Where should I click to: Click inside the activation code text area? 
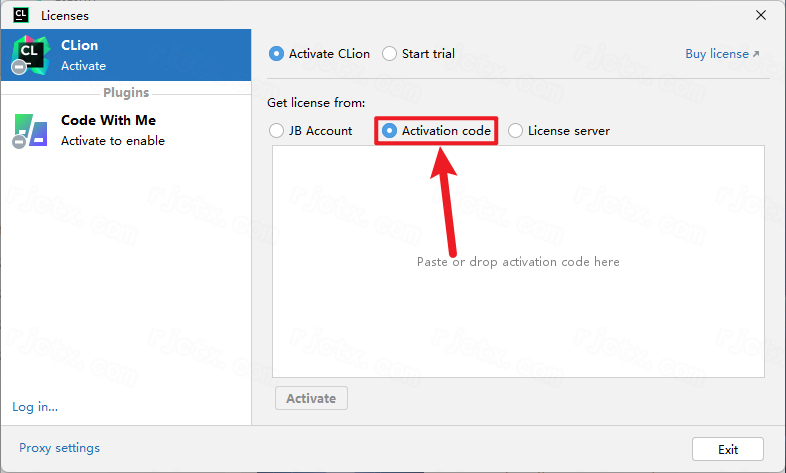[x=518, y=262]
